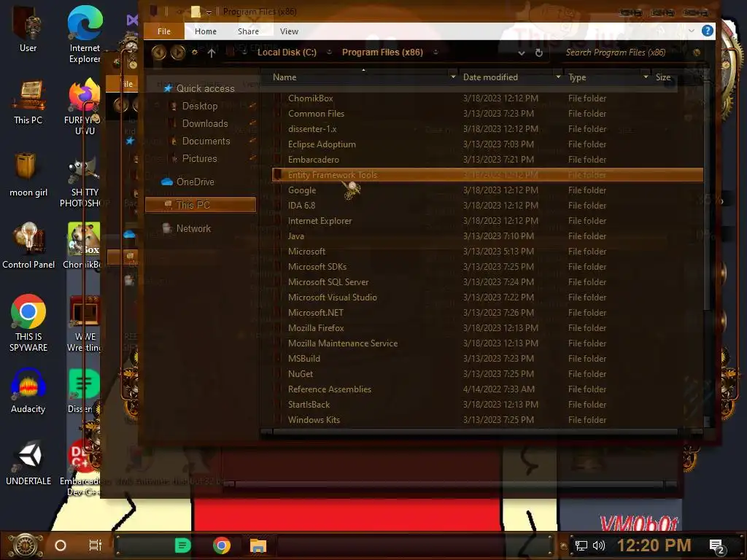Sort by the Name column header

285,77
